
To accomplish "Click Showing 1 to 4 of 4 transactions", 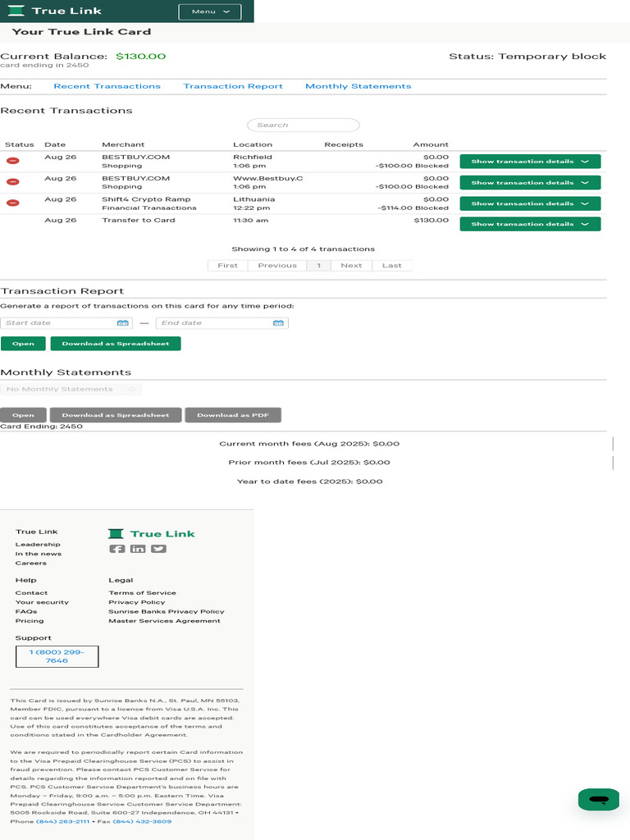I will pyautogui.click(x=304, y=249).
